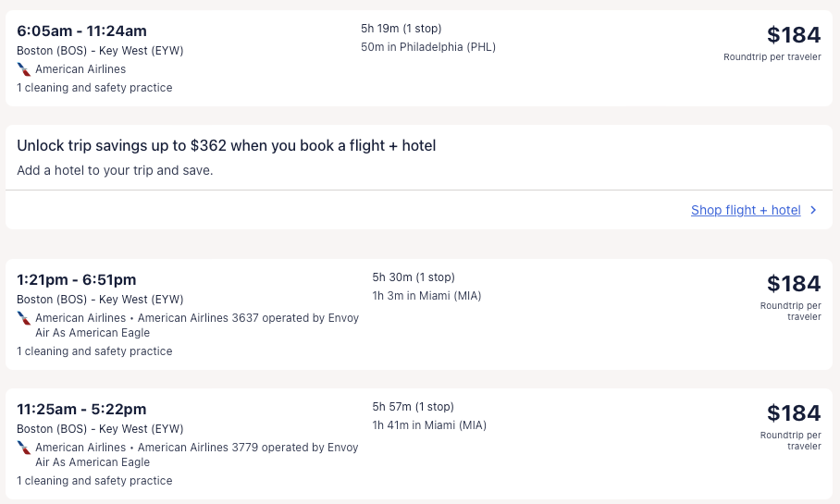Click $184 price on 1:21pm flight
The width and height of the screenshot is (840, 504).
[x=793, y=284]
